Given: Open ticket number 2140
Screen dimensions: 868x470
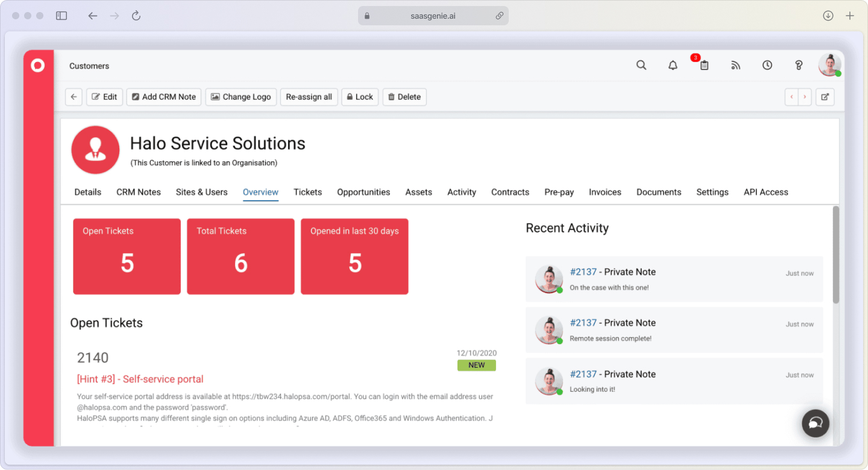Looking at the screenshot, I should click(93, 358).
